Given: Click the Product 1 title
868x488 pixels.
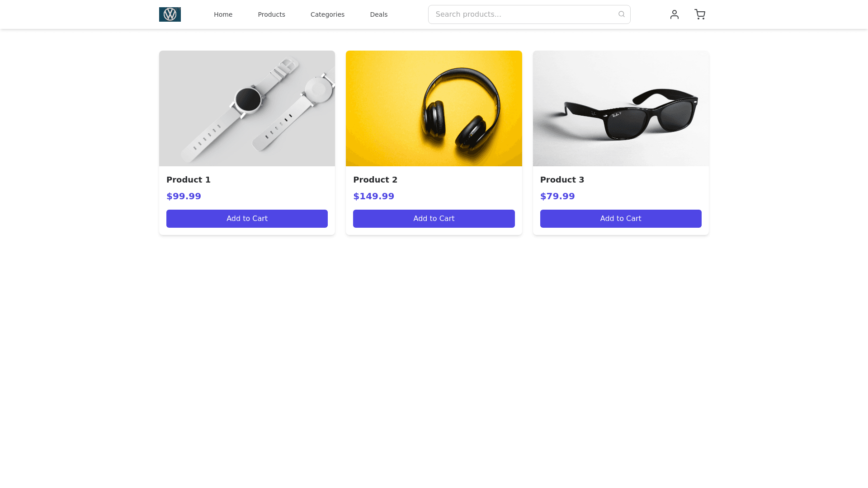Looking at the screenshot, I should click(x=189, y=180).
